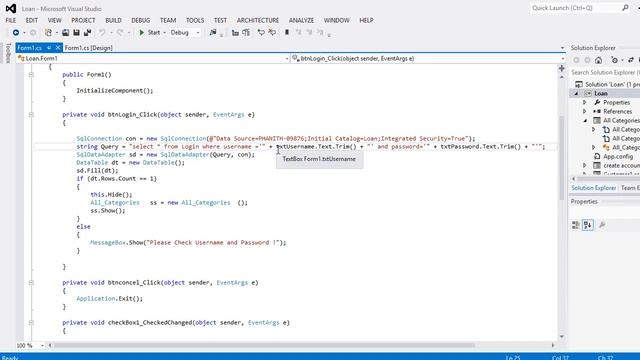Viewport: 640px width, 360px height.
Task: Click the Visual Studio logo icon
Action: [11, 8]
